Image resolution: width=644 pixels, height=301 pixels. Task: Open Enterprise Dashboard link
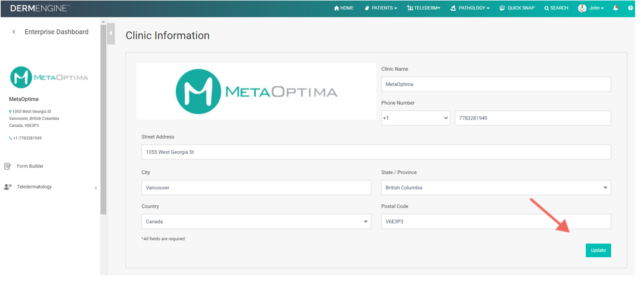56,32
